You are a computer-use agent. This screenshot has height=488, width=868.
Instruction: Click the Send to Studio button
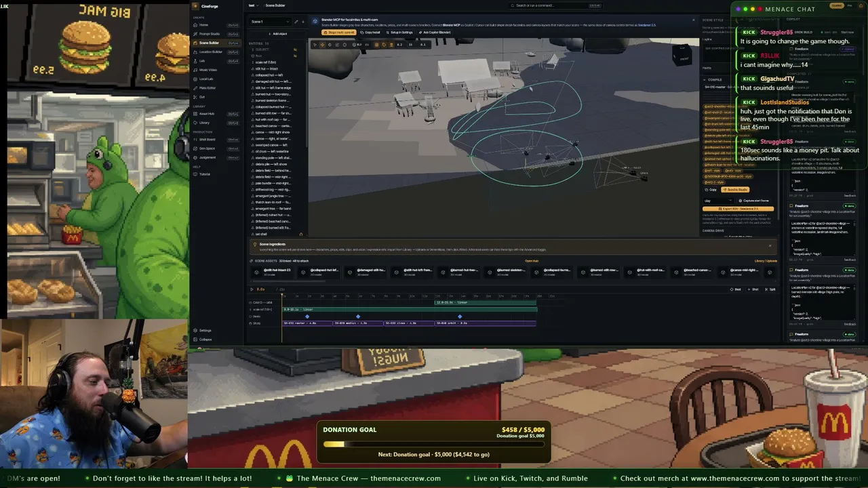pyautogui.click(x=735, y=190)
